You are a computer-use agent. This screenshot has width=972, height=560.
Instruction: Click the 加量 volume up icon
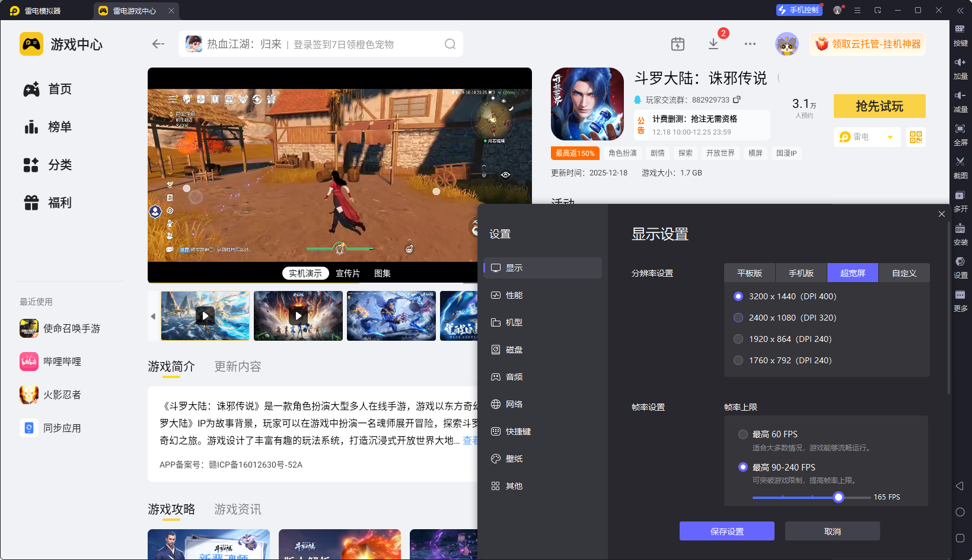click(960, 68)
